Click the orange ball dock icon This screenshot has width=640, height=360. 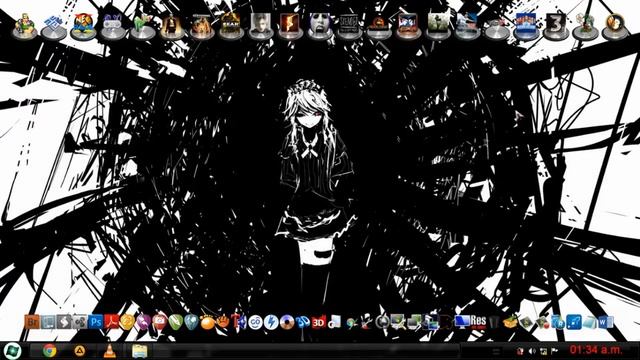(207, 322)
